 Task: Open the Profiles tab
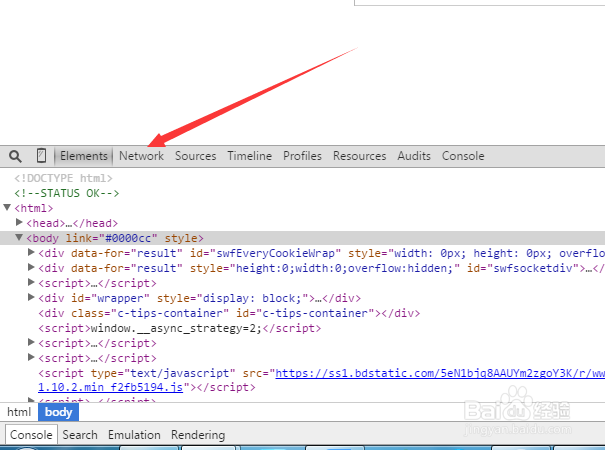(302, 156)
